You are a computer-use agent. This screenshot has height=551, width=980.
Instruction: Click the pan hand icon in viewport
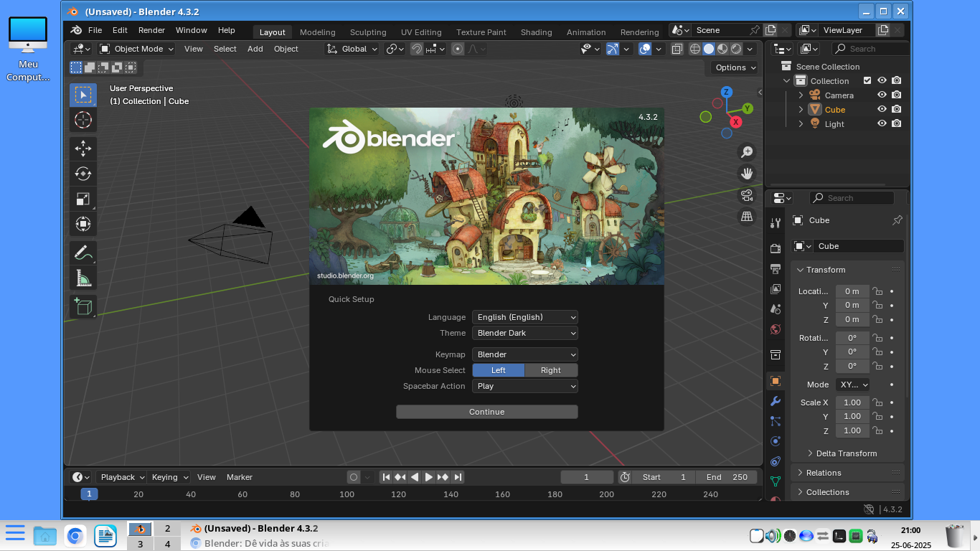(x=747, y=173)
